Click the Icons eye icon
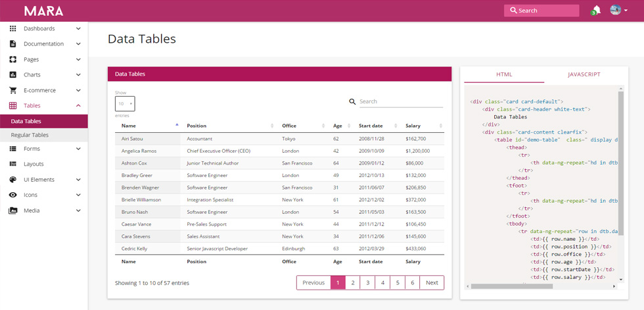 12,195
